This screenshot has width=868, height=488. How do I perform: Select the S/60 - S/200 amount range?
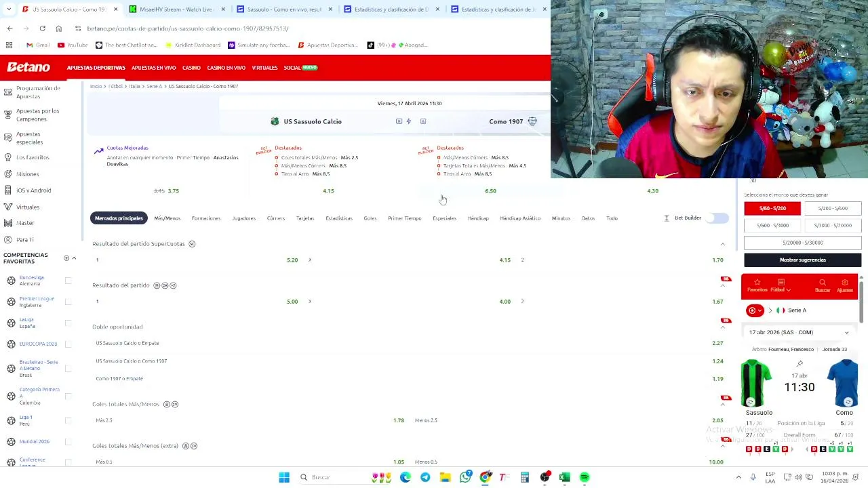point(772,209)
